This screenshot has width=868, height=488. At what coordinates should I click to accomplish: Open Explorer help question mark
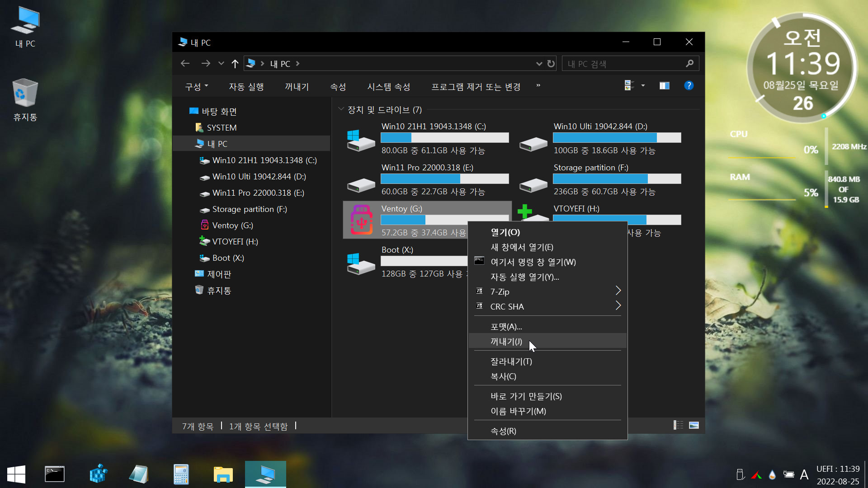point(689,85)
